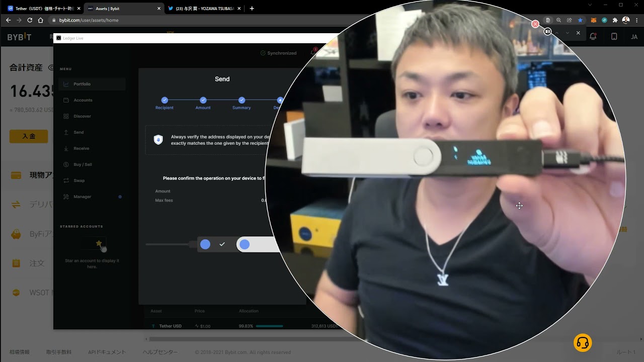This screenshot has width=644, height=362.
Task: Open the 相場情報 footer link
Action: (20, 352)
